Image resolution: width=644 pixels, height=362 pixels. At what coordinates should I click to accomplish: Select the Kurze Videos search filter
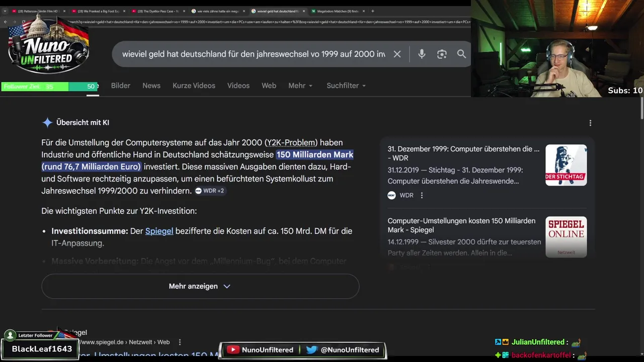point(194,85)
